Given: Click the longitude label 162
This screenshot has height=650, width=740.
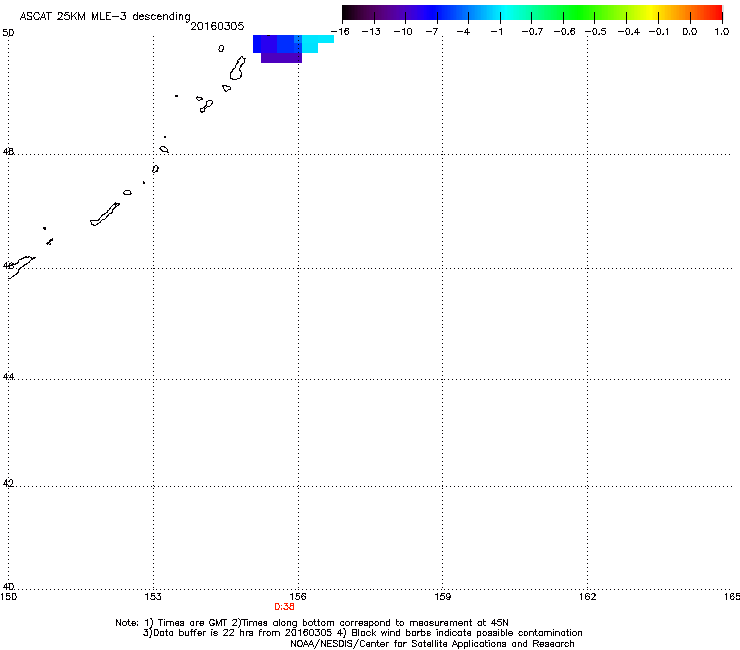Looking at the screenshot, I should point(588,597).
